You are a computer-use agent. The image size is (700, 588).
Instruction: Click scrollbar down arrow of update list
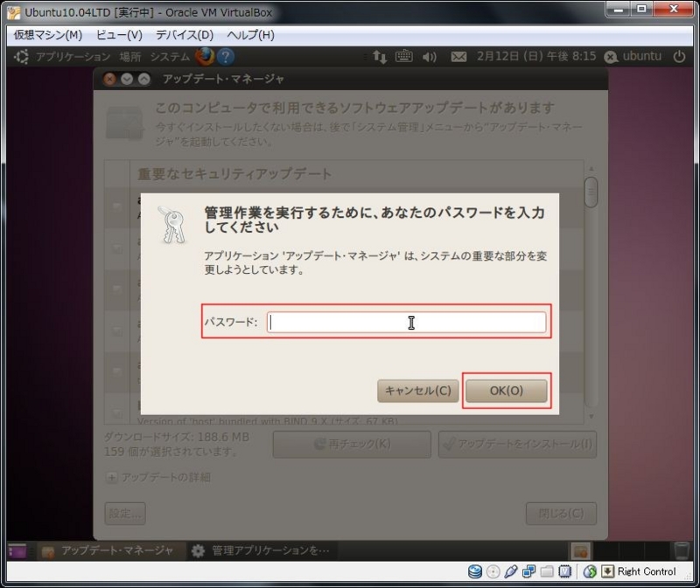pyautogui.click(x=591, y=416)
